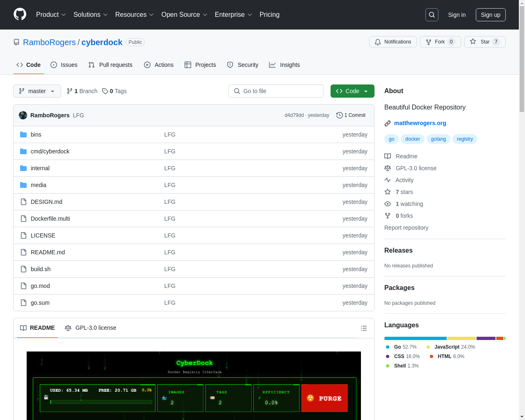Switch to the Actions tab
This screenshot has width=525, height=420.
(159, 65)
